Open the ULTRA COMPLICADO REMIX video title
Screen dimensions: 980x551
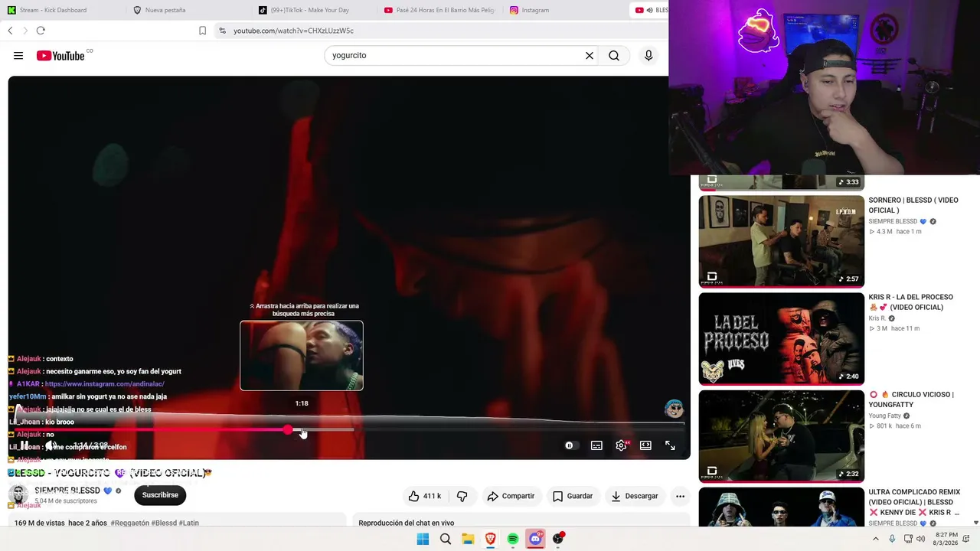[914, 502]
